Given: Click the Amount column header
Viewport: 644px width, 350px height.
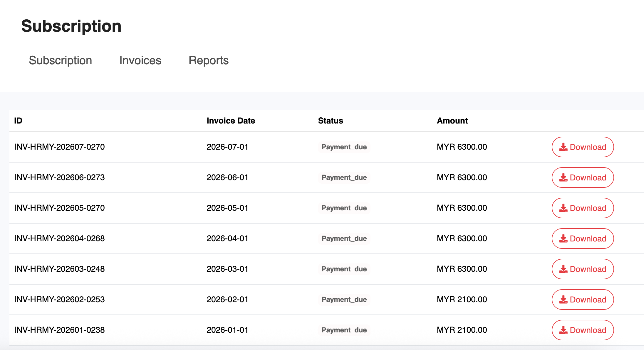Looking at the screenshot, I should point(452,121).
